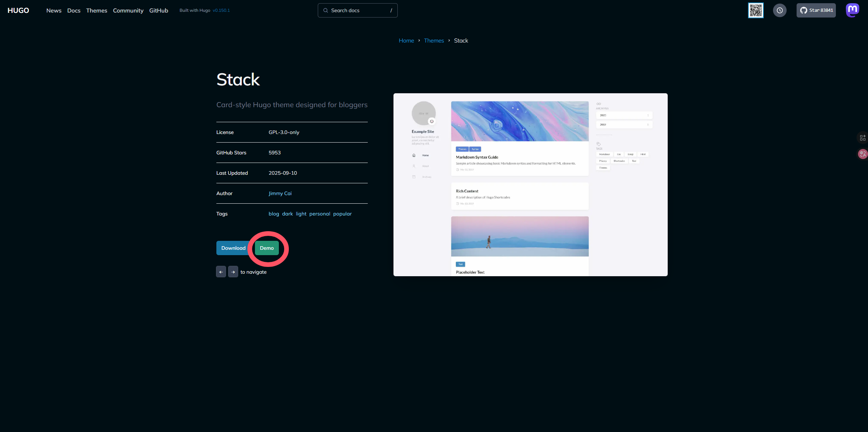The image size is (868, 432).
Task: Click the grid extension icon at right edge
Action: pyautogui.click(x=863, y=138)
